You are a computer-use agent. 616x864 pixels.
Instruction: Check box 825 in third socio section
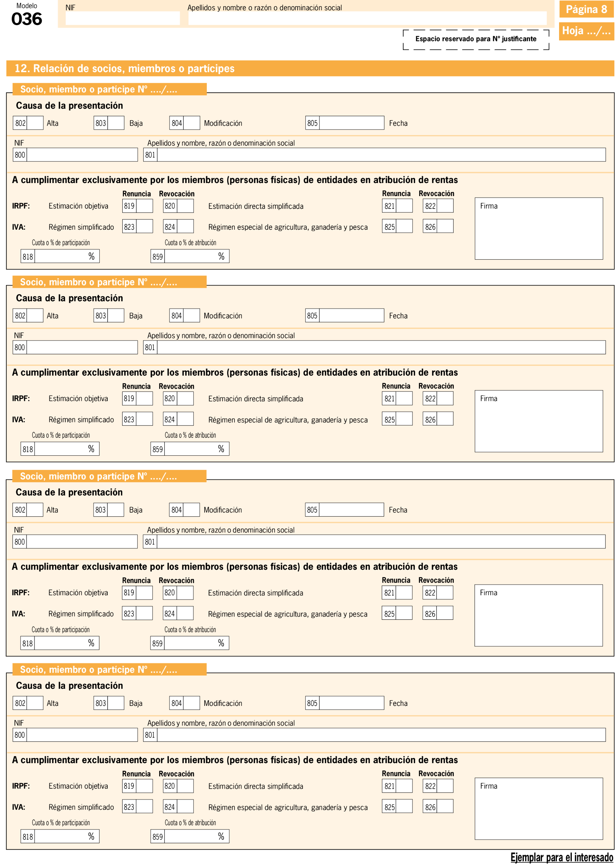(x=404, y=613)
